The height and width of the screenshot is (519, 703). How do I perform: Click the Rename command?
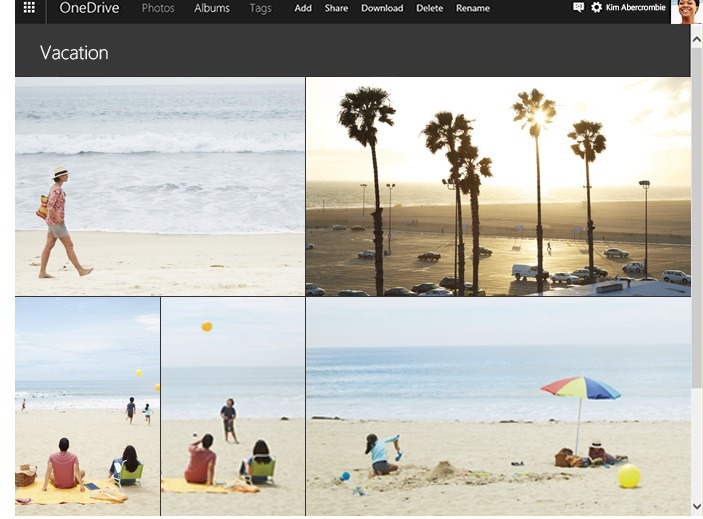(473, 8)
